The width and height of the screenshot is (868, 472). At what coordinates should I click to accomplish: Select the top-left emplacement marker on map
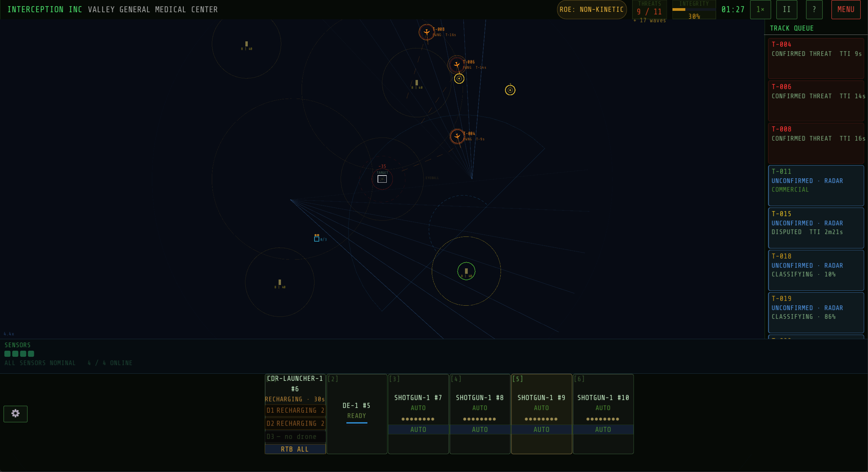pos(246,44)
